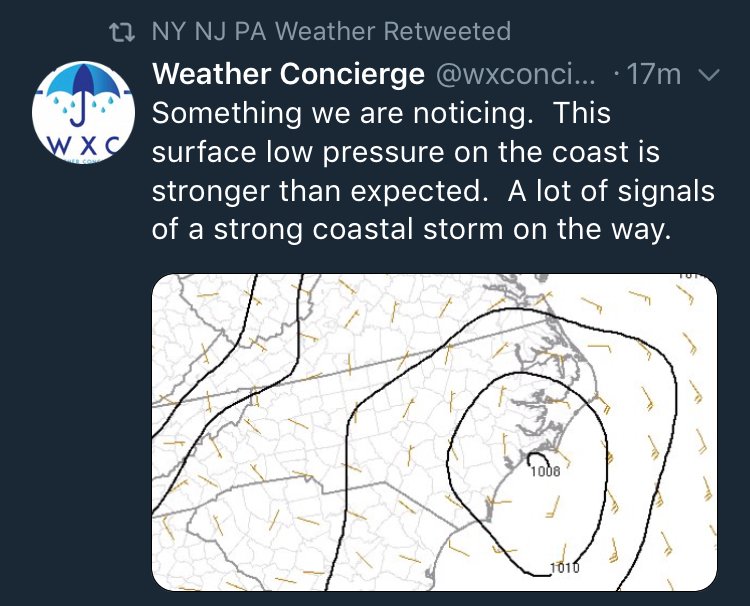
Task: Click the @wxconci... handle
Action: click(515, 74)
